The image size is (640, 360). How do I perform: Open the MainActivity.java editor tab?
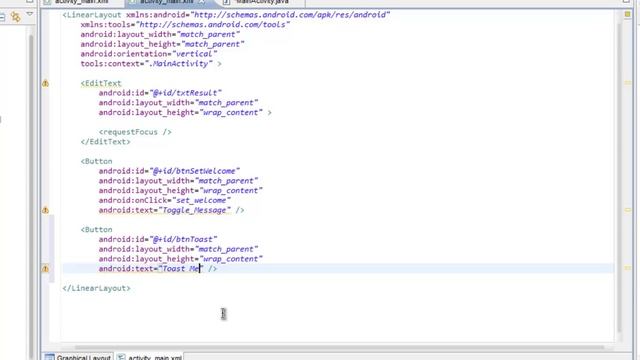point(261,2)
